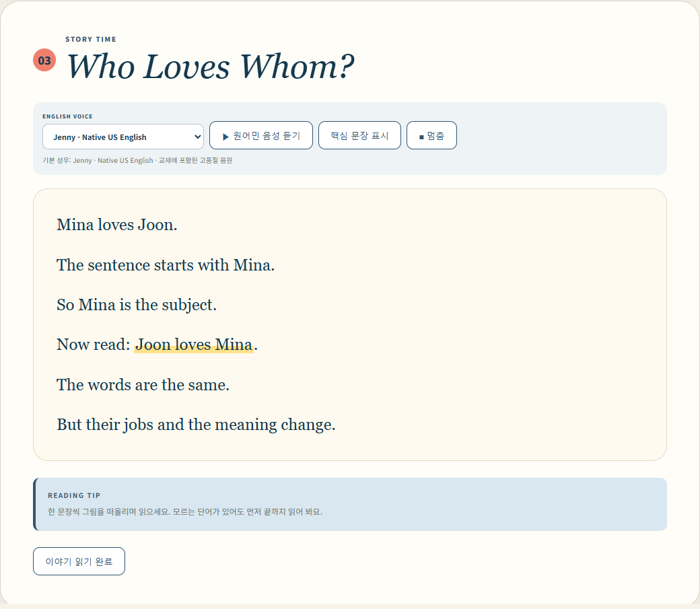Click the 이야기 읽기 완료 button
The width and height of the screenshot is (700, 609).
pyautogui.click(x=79, y=561)
